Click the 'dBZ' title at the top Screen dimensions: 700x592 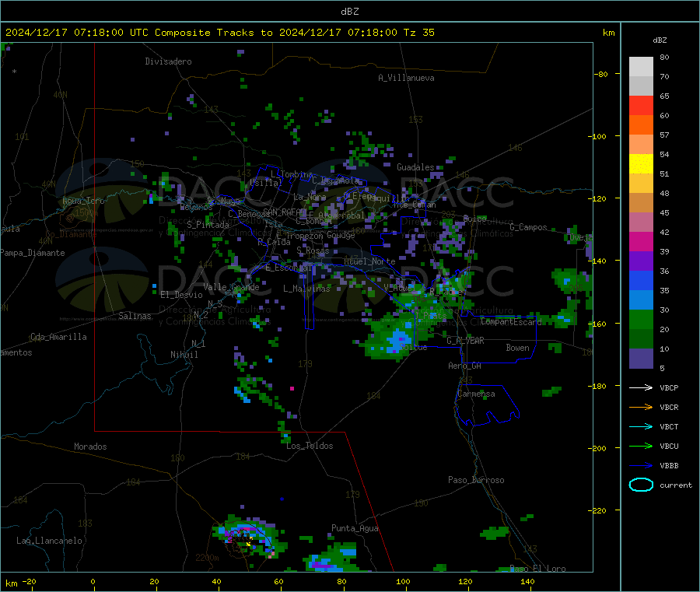[x=349, y=12]
